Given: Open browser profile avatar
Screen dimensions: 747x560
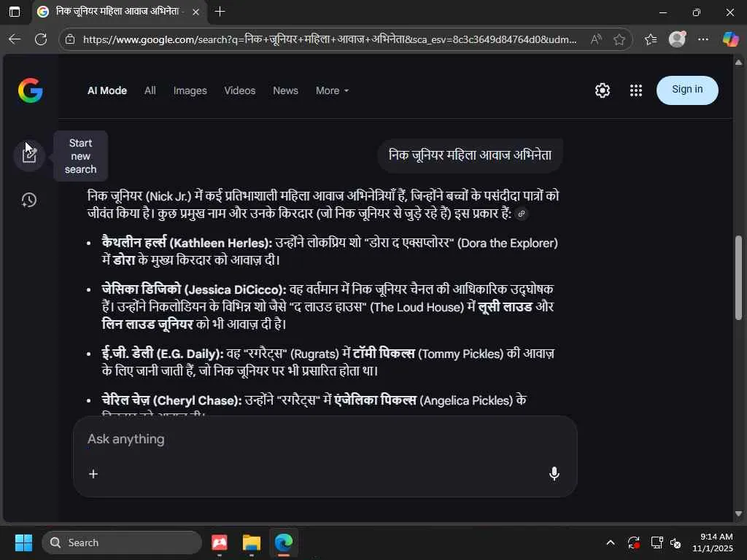Looking at the screenshot, I should pyautogui.click(x=677, y=39).
